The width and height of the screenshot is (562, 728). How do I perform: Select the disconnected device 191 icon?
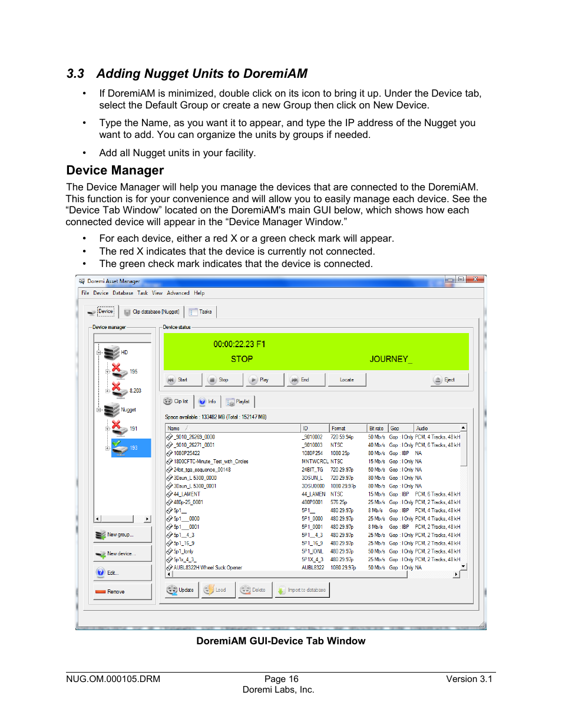[x=119, y=428]
